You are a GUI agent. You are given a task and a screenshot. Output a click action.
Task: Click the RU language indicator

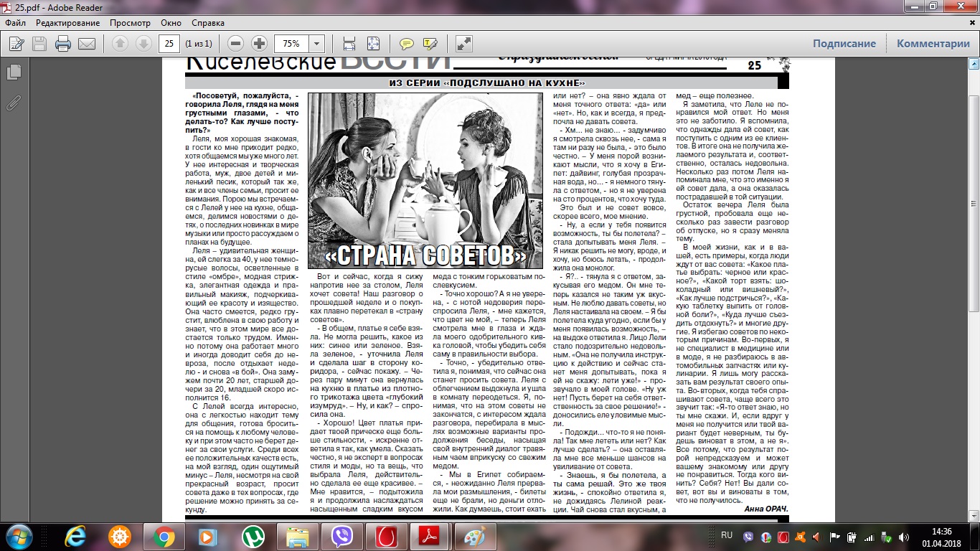coord(726,535)
